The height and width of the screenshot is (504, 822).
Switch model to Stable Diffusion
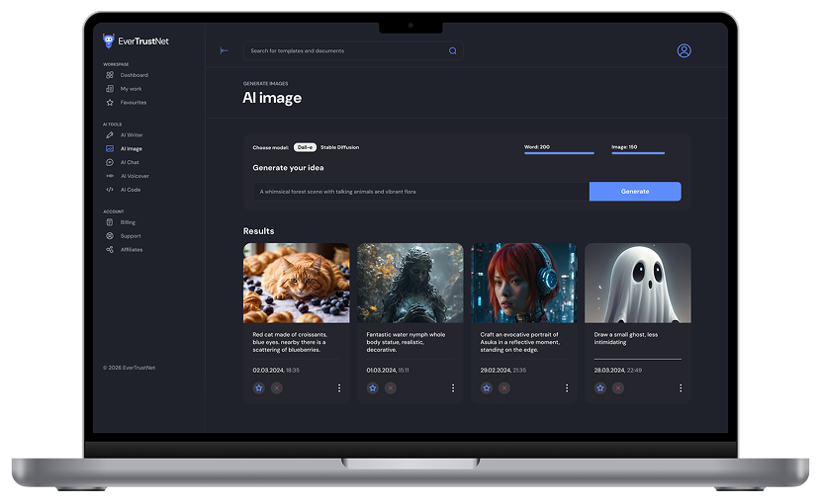tap(339, 147)
